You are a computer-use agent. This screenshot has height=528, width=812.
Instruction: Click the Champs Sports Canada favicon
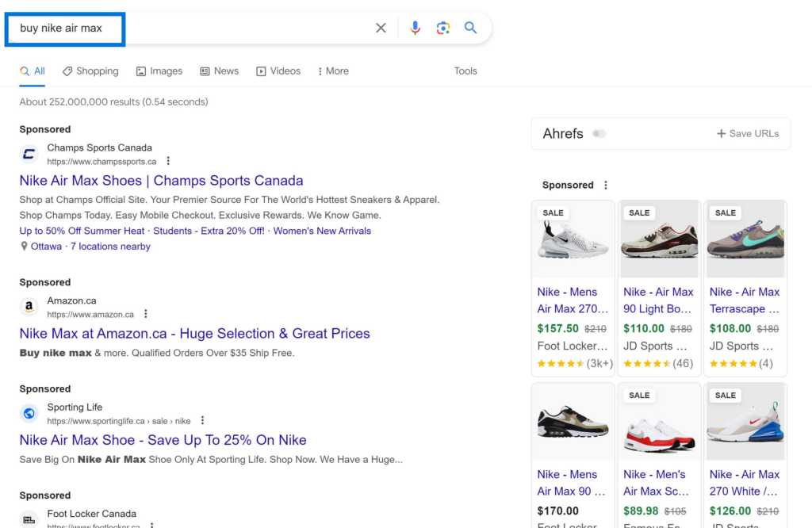click(29, 154)
